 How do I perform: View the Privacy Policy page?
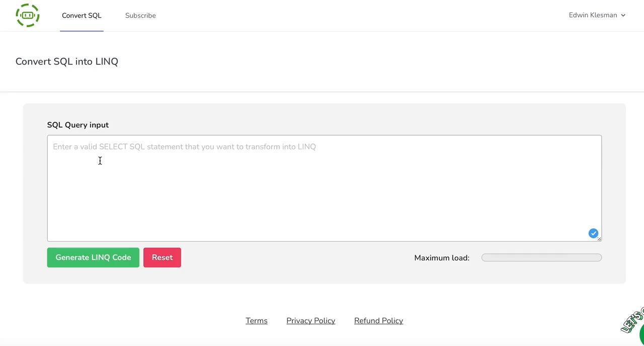310,321
